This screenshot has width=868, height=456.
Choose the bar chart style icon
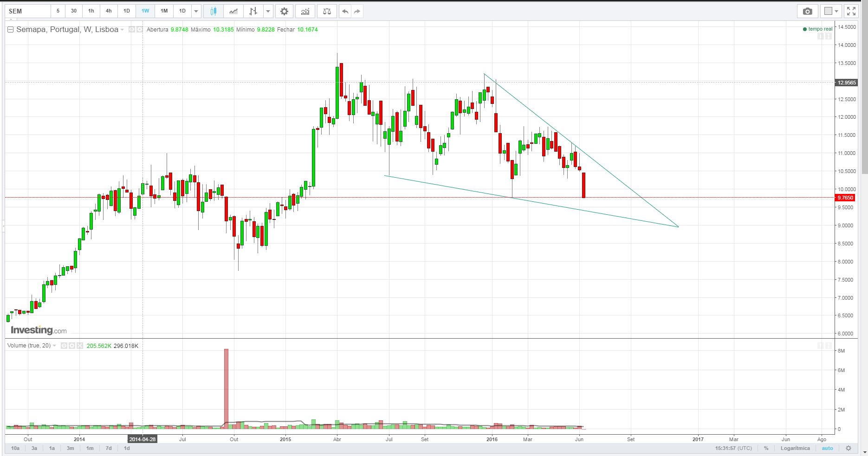click(253, 11)
